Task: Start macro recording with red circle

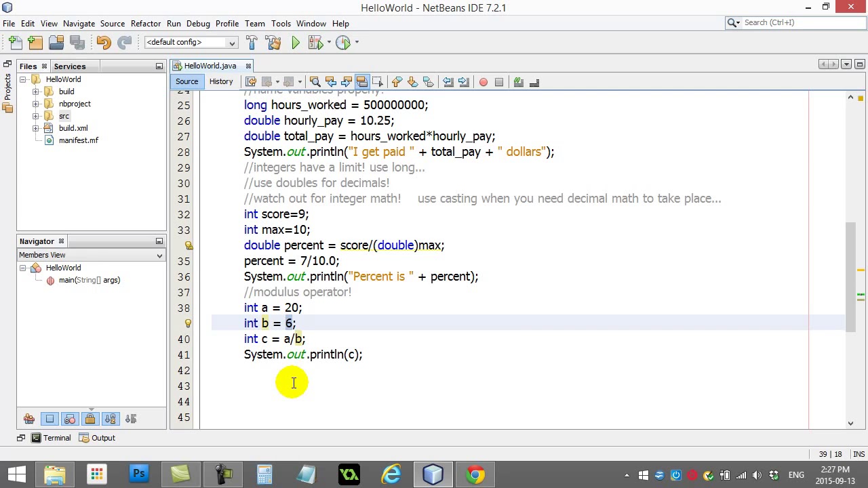Action: pos(484,82)
